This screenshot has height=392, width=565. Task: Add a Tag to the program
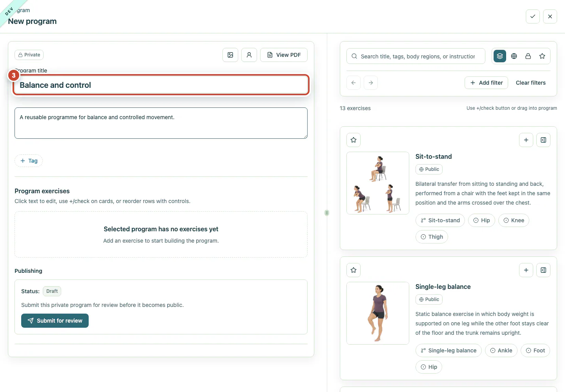pos(29,161)
